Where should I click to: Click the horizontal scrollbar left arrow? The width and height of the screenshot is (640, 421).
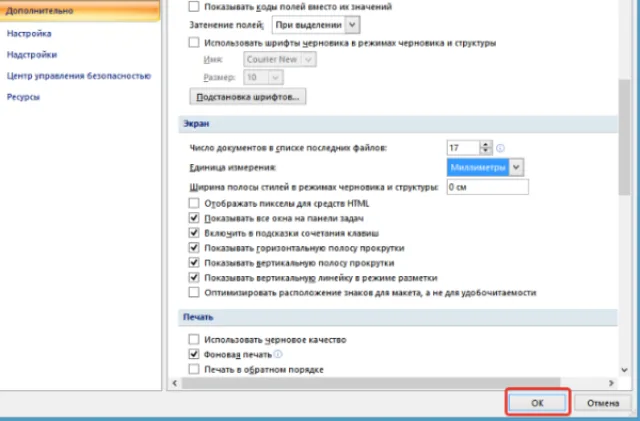(175, 383)
